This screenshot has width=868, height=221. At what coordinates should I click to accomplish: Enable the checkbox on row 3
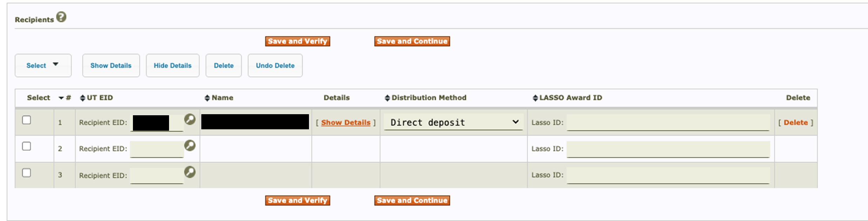27,173
